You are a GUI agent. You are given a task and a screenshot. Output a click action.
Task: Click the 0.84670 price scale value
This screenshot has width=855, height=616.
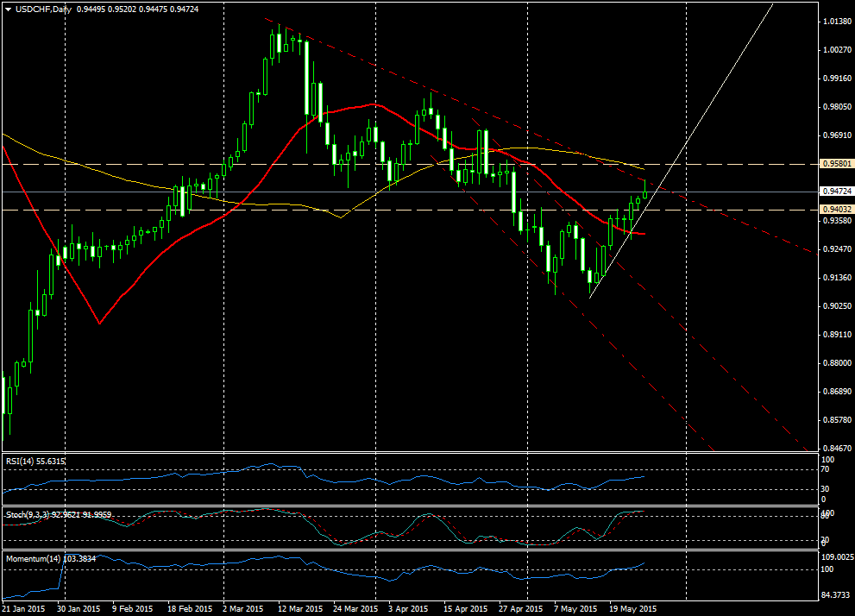(x=834, y=449)
